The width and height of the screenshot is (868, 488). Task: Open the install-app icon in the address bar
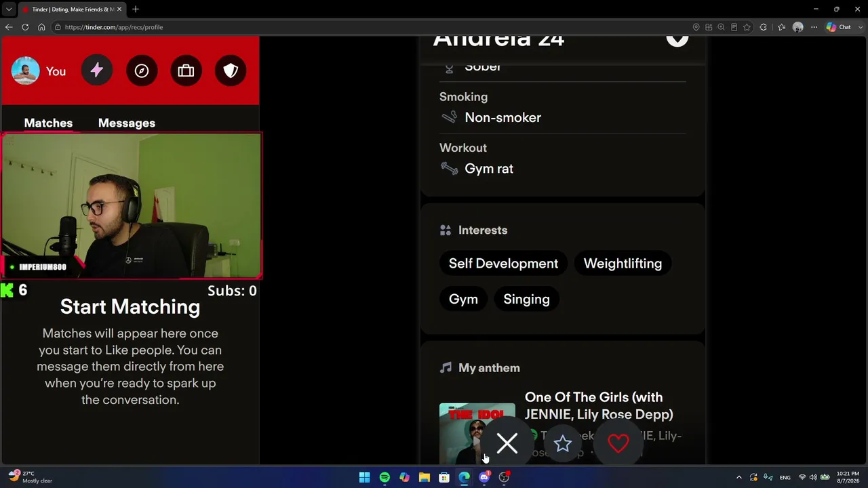(x=709, y=27)
